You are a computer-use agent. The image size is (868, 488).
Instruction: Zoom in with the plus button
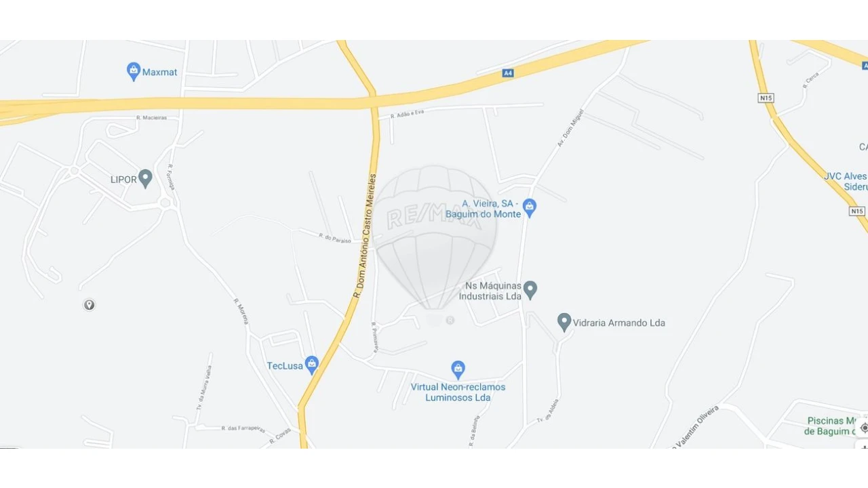[x=864, y=446]
